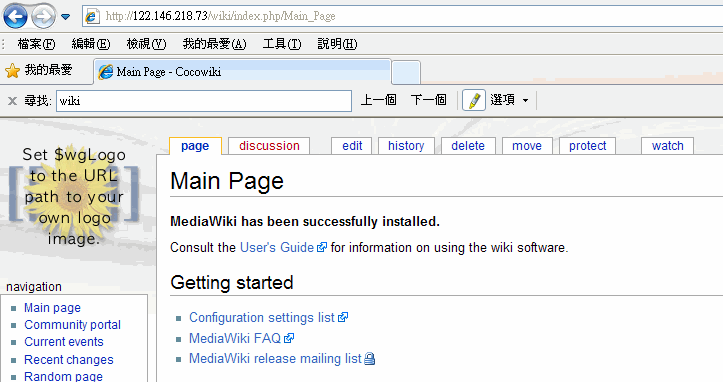Click the find text box containing wiki
723x382 pixels.
point(204,101)
